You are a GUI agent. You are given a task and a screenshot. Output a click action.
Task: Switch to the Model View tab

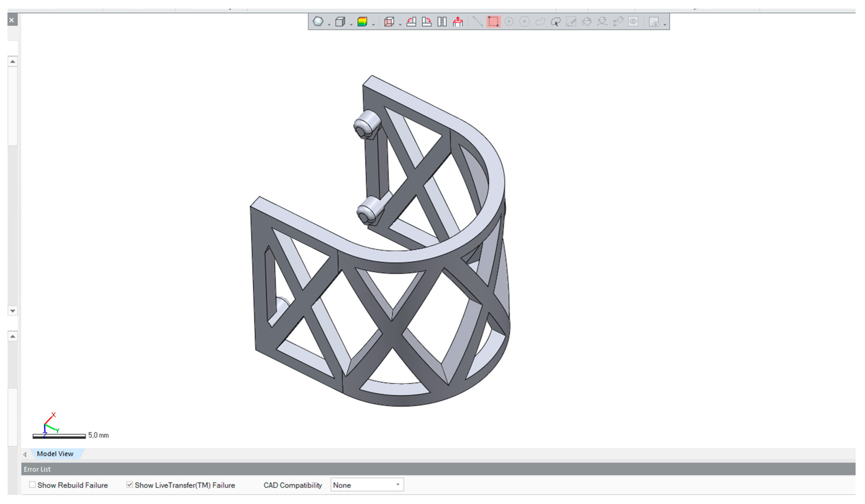[x=55, y=453]
